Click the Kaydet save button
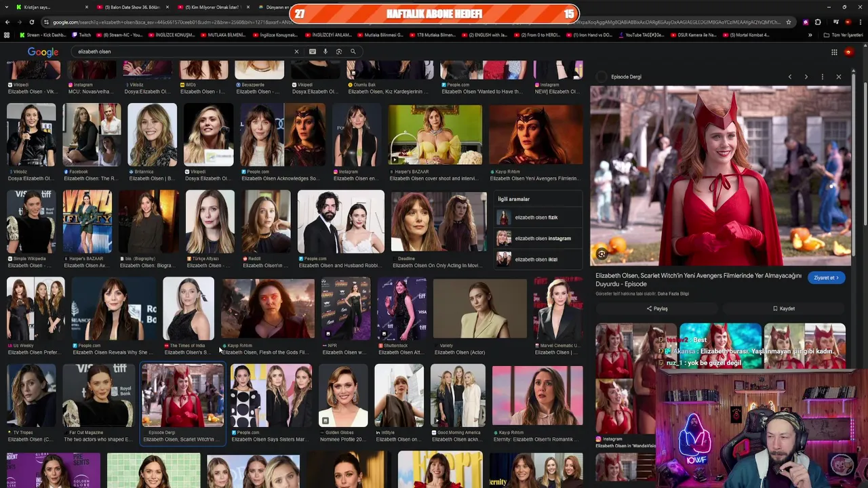The image size is (868, 488). [783, 308]
